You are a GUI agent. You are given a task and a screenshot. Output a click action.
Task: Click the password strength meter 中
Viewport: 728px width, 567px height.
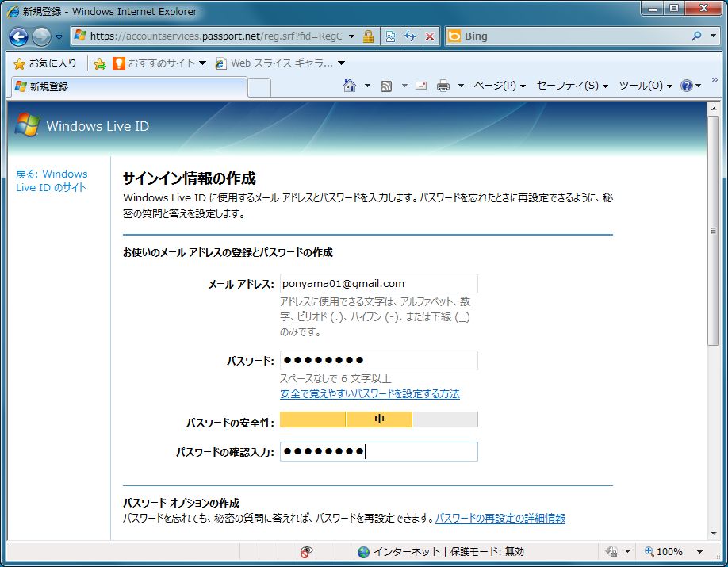[x=378, y=420]
